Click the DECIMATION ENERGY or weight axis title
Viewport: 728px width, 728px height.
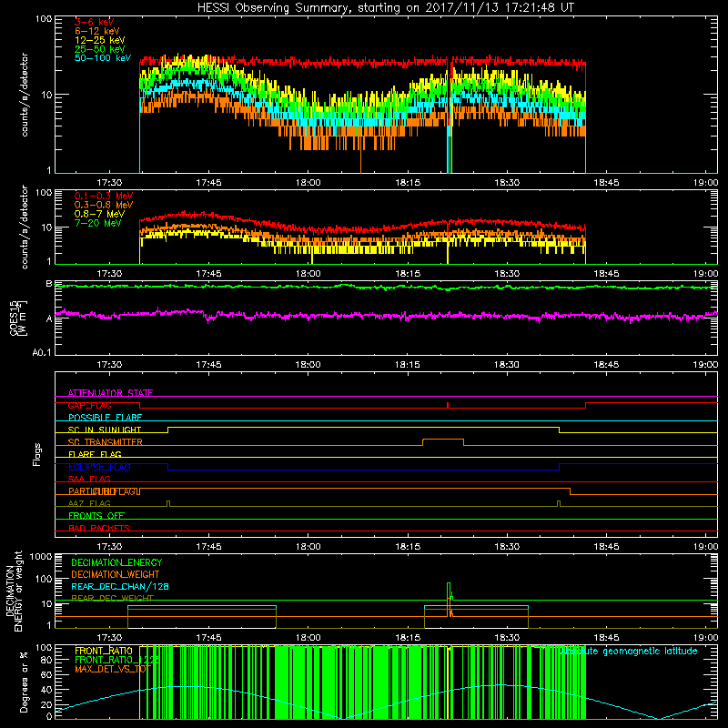click(x=14, y=591)
